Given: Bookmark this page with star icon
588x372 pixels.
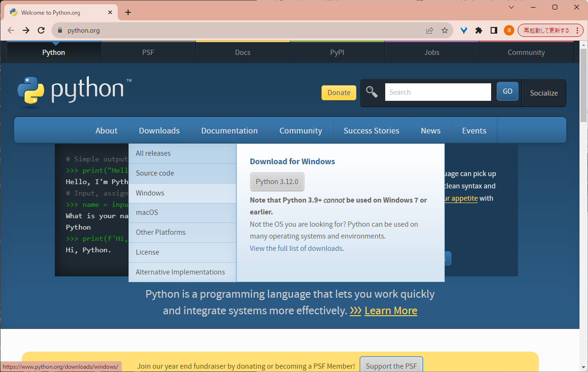Looking at the screenshot, I should pos(445,30).
